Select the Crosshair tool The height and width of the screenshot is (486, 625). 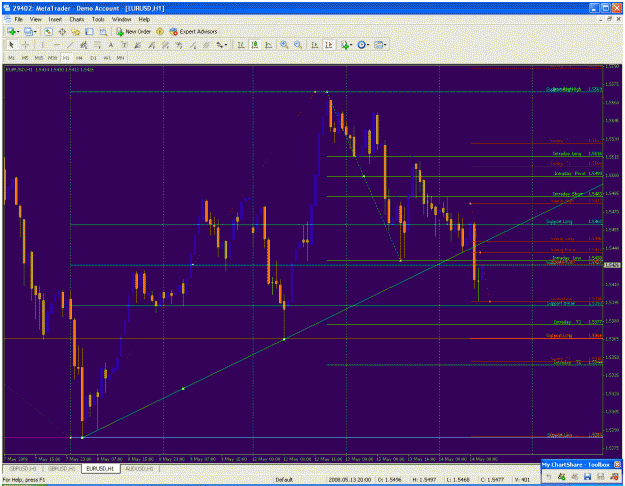coord(25,45)
